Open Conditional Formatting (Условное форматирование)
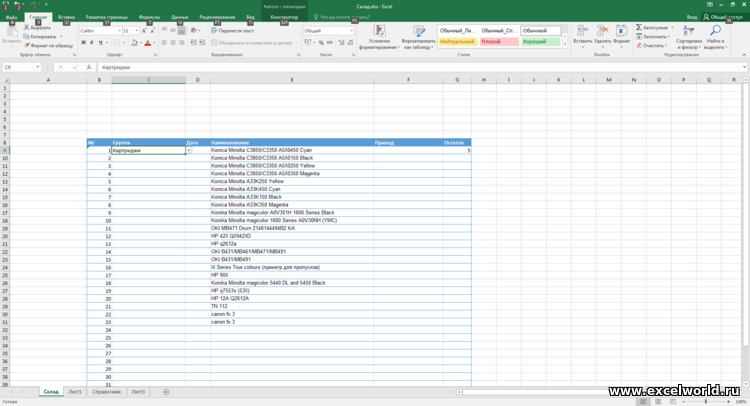The image size is (750, 406). click(379, 37)
